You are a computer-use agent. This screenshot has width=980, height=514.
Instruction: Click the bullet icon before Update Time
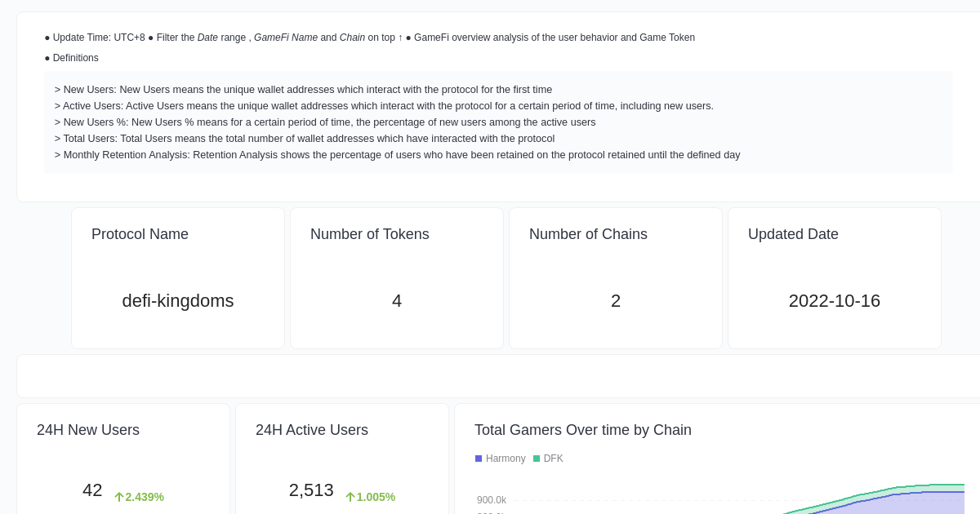(46, 38)
